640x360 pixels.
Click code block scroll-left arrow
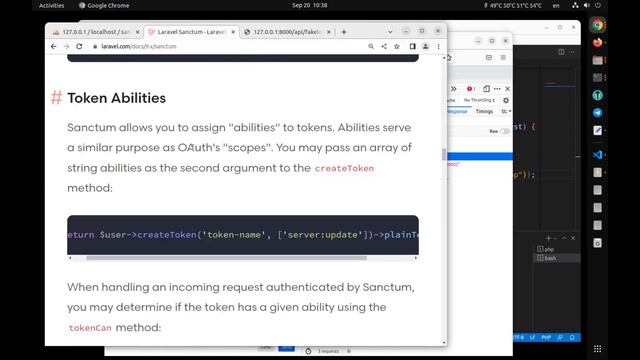[70, 258]
